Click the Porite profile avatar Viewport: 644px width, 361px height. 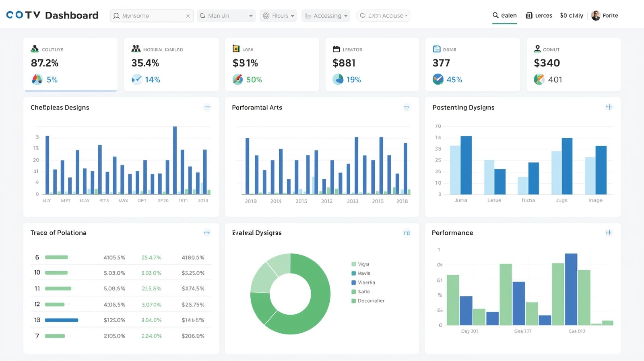pyautogui.click(x=596, y=16)
